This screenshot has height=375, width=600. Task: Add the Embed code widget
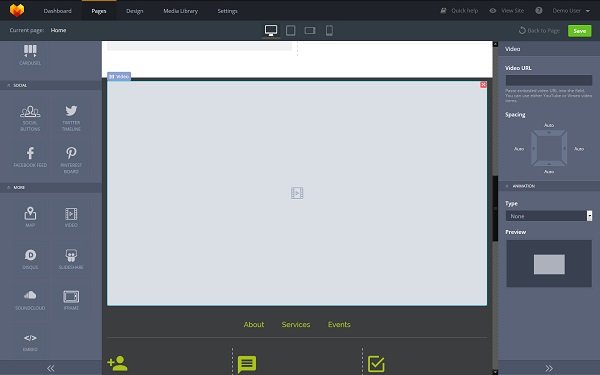point(30,342)
